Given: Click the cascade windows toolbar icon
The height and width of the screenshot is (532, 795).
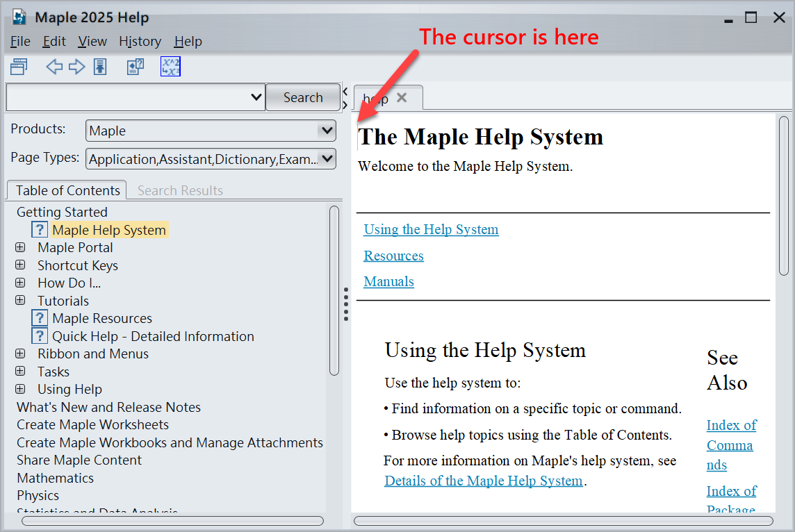Looking at the screenshot, I should (x=19, y=67).
